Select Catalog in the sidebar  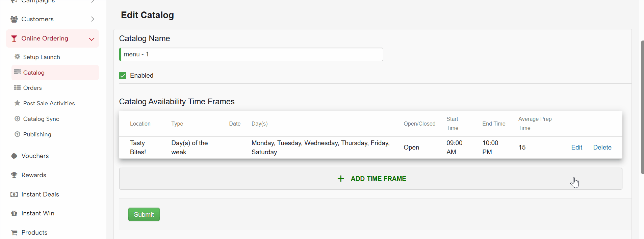(55, 73)
